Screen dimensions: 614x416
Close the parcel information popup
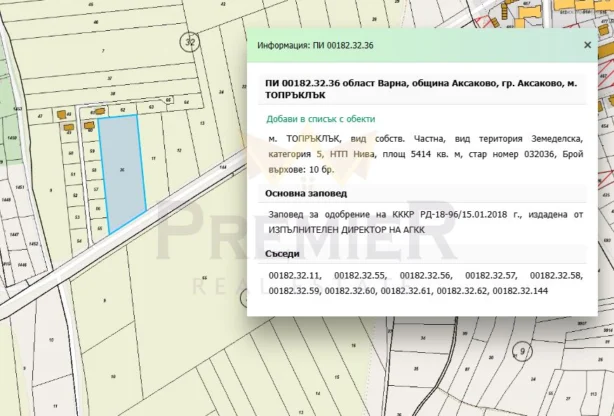tap(587, 46)
